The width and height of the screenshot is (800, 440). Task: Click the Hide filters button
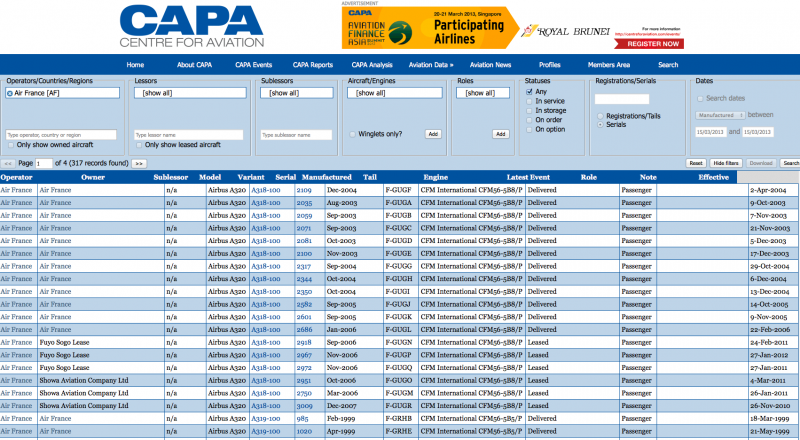pyautogui.click(x=726, y=163)
